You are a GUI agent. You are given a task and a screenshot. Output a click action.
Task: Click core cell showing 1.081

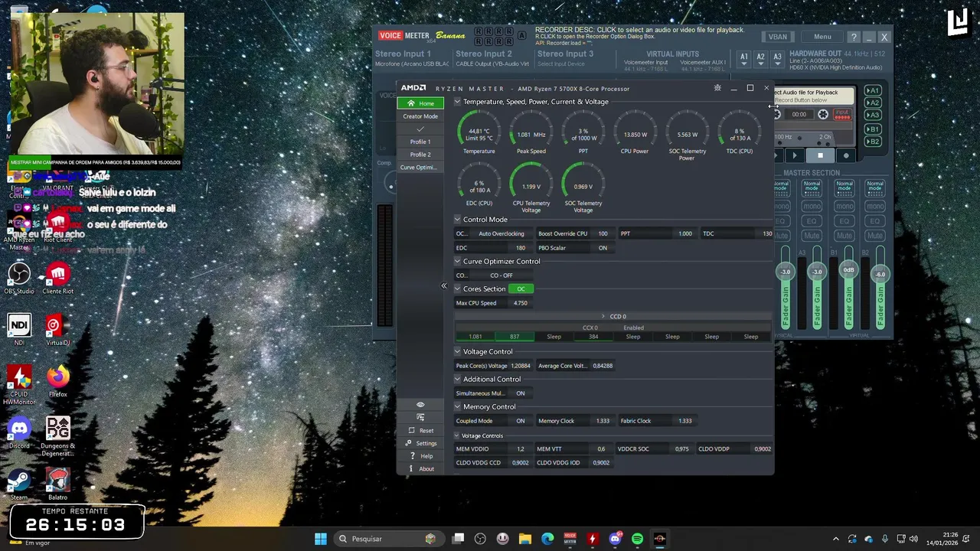(x=475, y=337)
